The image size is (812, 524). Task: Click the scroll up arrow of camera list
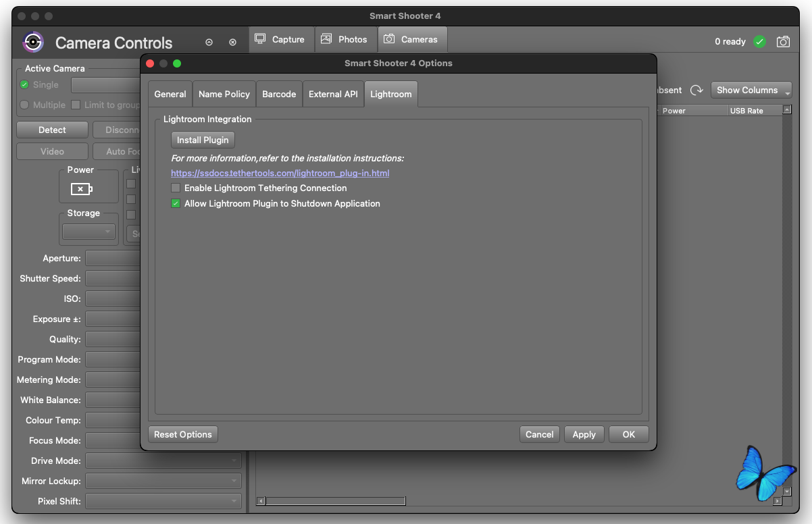[x=787, y=109]
